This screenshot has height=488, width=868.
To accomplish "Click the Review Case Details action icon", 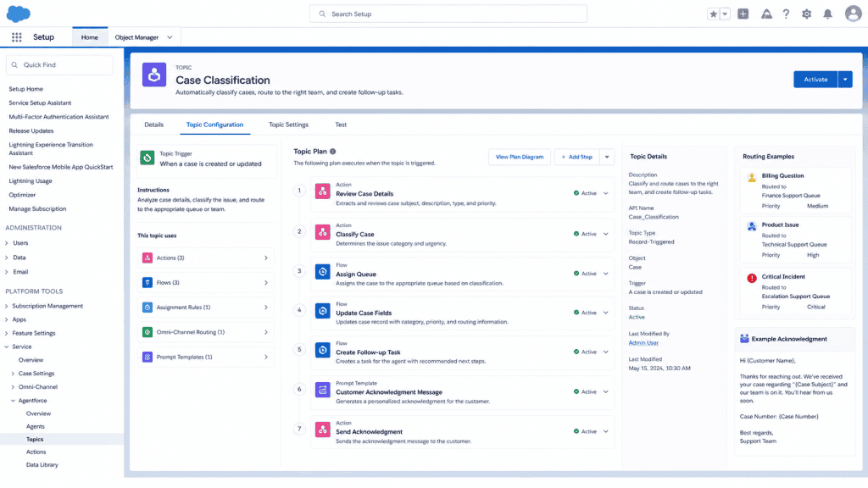I will [x=323, y=191].
